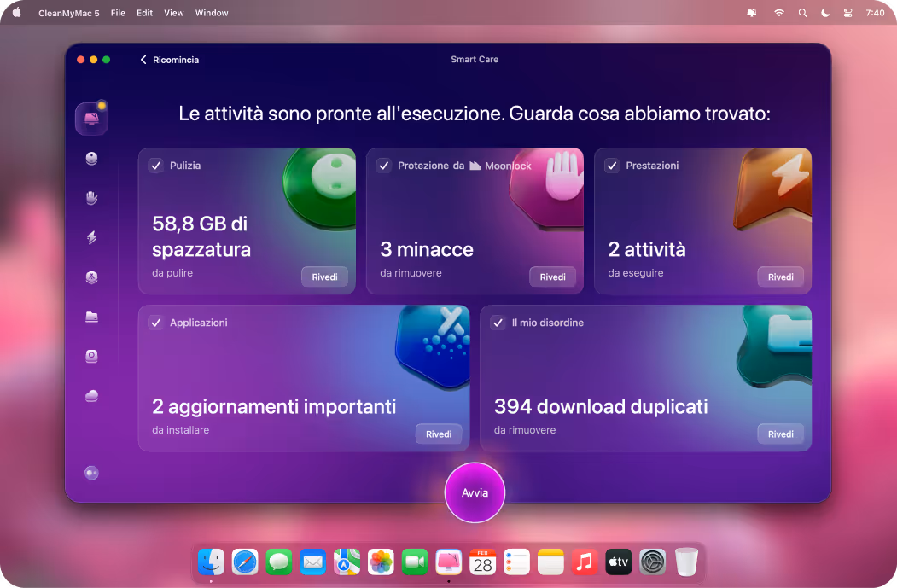Open CleanMyMac from the Dock
Image resolution: width=897 pixels, height=588 pixels.
tap(449, 562)
